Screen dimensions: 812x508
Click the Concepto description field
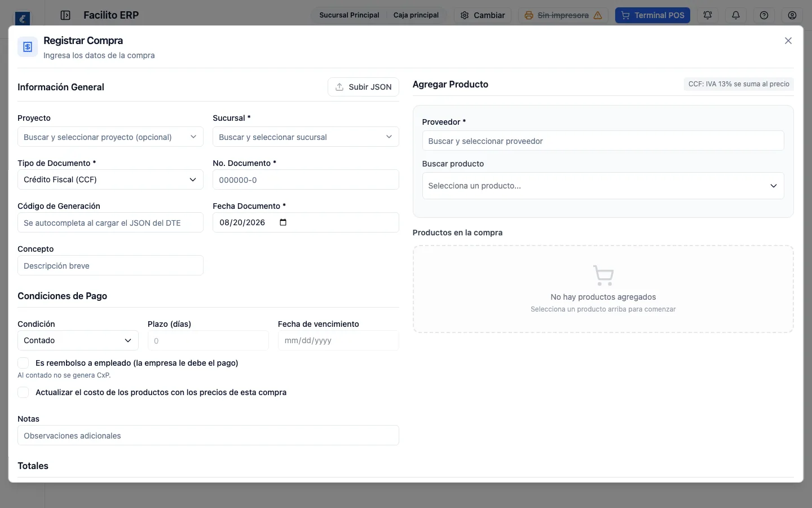111,266
